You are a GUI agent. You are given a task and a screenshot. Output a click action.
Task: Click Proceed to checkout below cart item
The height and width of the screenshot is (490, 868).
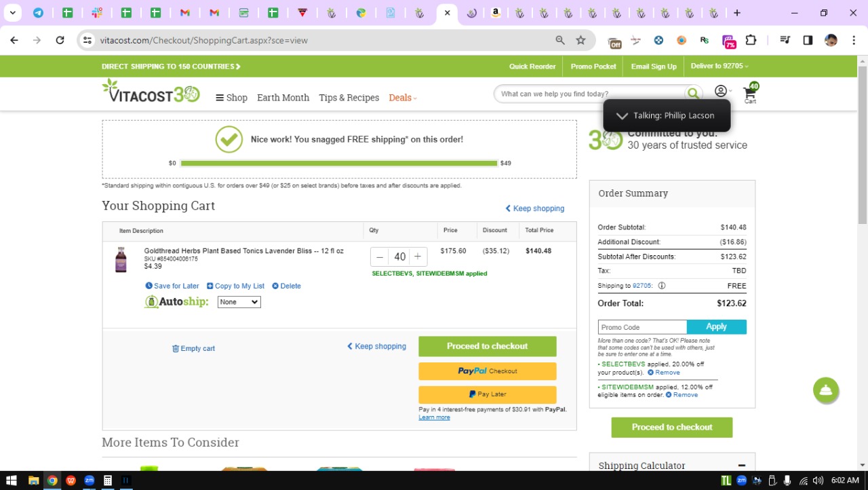(x=487, y=346)
